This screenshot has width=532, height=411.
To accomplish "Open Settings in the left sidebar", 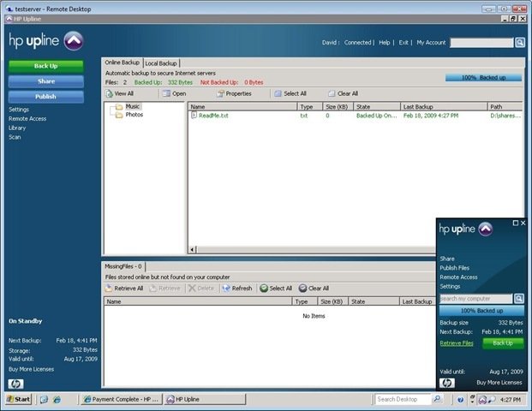I will tap(19, 110).
